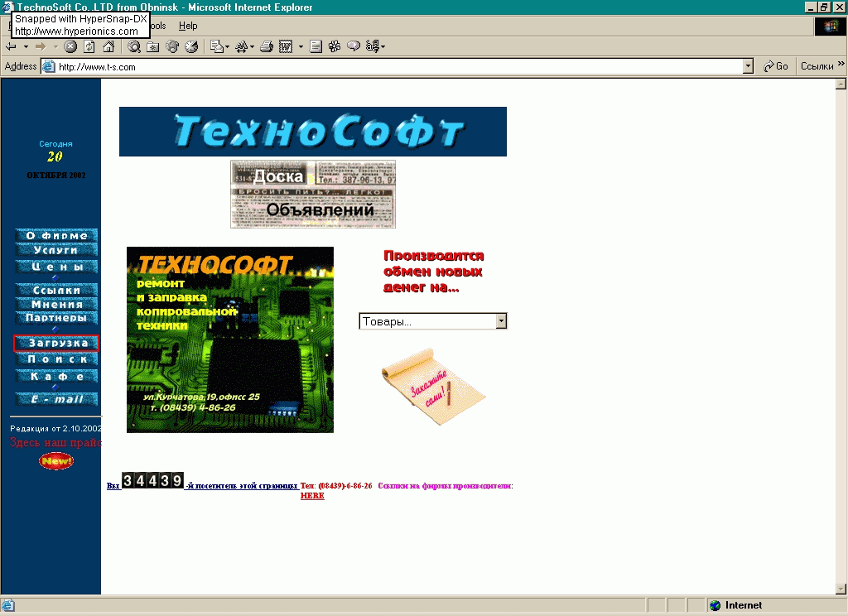The width and height of the screenshot is (848, 616).
Task: Print the page with the printer icon
Action: pyautogui.click(x=266, y=46)
